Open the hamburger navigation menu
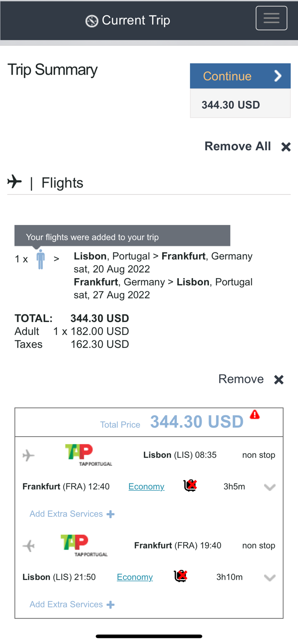This screenshot has width=298, height=644. pos(271,18)
